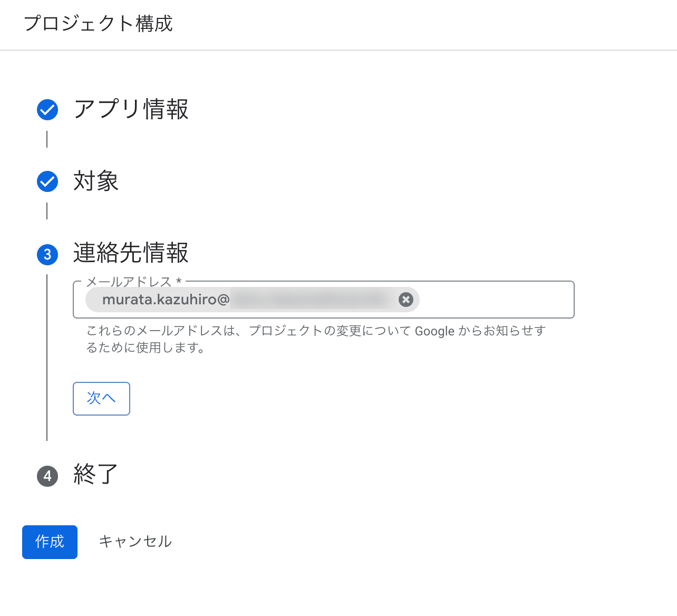Open the 対象 step header
The width and height of the screenshot is (677, 616).
pyautogui.click(x=95, y=181)
